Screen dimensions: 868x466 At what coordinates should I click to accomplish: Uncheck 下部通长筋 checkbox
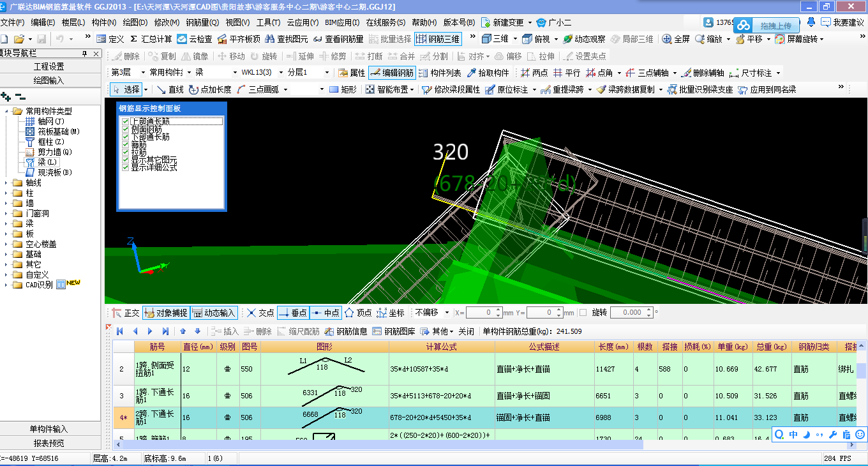125,137
